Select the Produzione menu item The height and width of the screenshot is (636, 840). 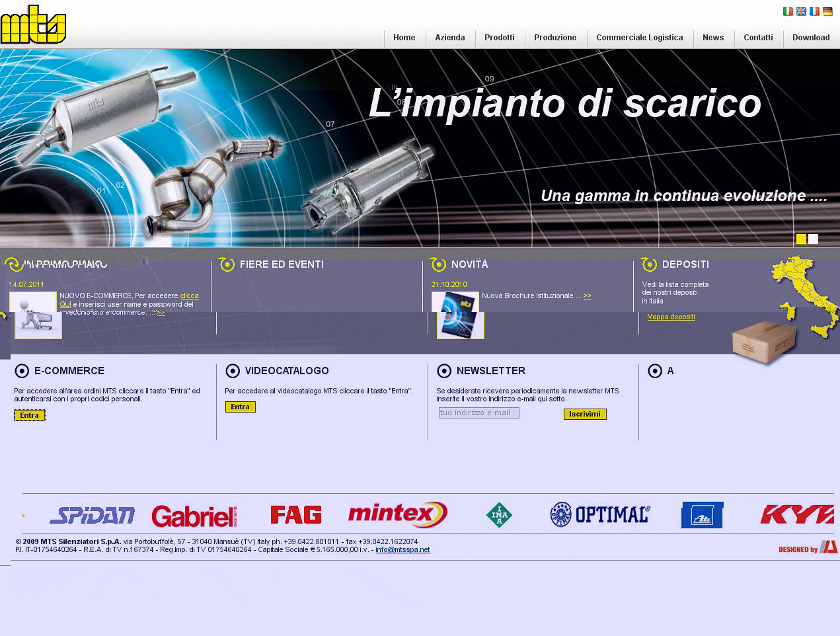click(x=555, y=38)
